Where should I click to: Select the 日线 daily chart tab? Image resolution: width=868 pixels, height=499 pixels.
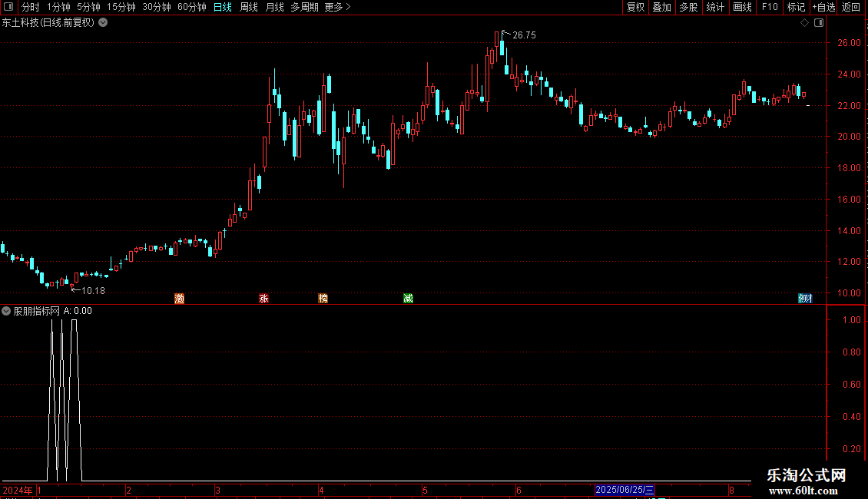[223, 7]
